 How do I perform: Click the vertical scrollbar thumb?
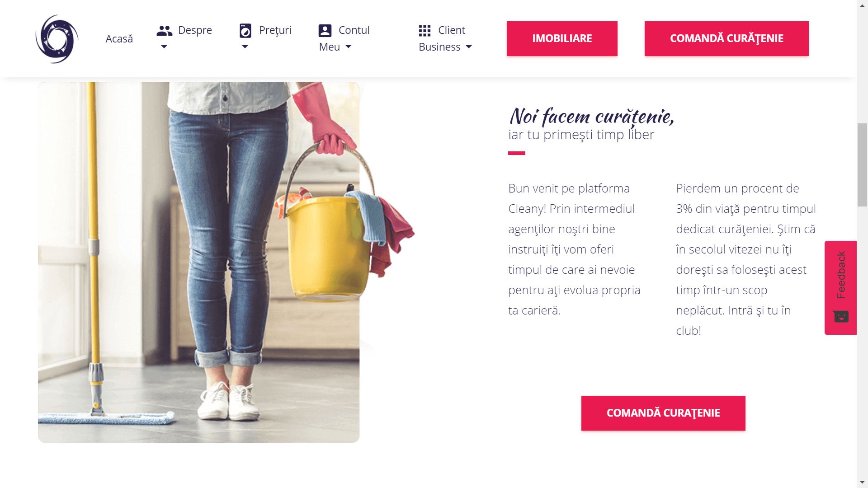[x=863, y=164]
